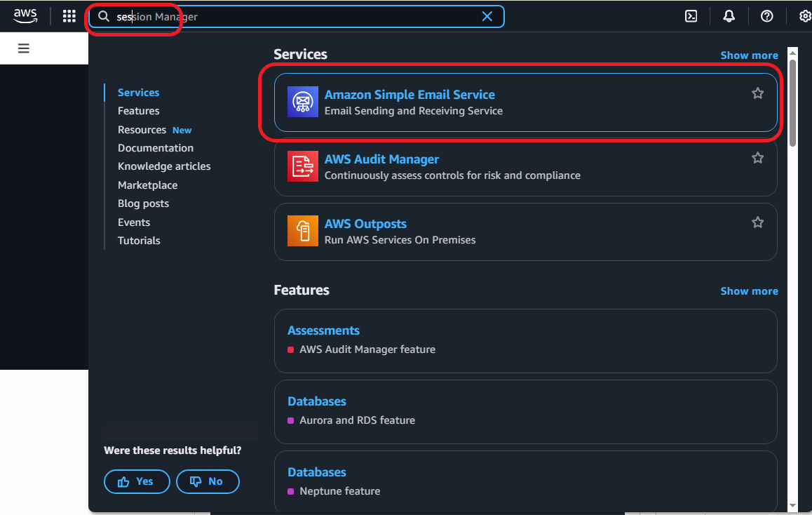Favorite AWS Audit Manager with star
812x515 pixels.
click(x=757, y=158)
